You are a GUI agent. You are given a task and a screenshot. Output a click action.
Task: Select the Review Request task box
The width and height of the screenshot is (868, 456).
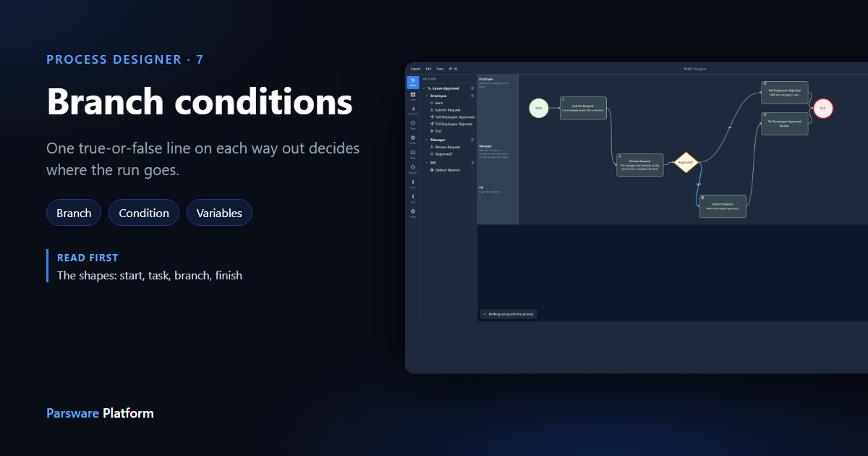(639, 164)
